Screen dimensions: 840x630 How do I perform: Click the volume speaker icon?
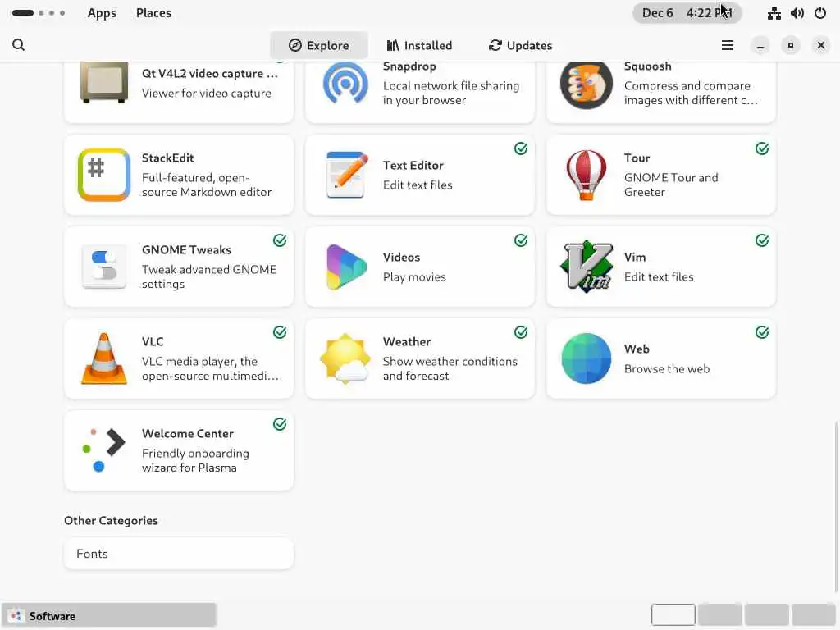797,13
